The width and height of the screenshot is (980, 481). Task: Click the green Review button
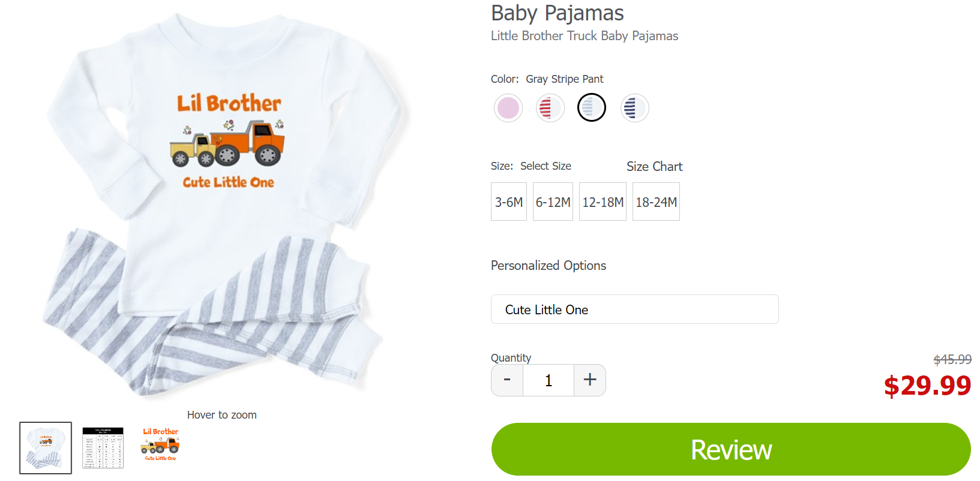click(731, 449)
